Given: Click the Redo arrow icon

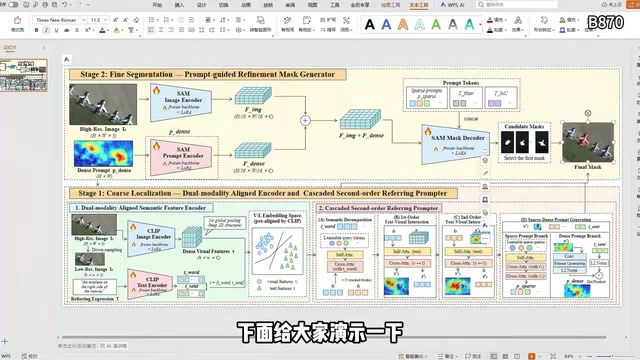Looking at the screenshot, I should coord(79,4).
